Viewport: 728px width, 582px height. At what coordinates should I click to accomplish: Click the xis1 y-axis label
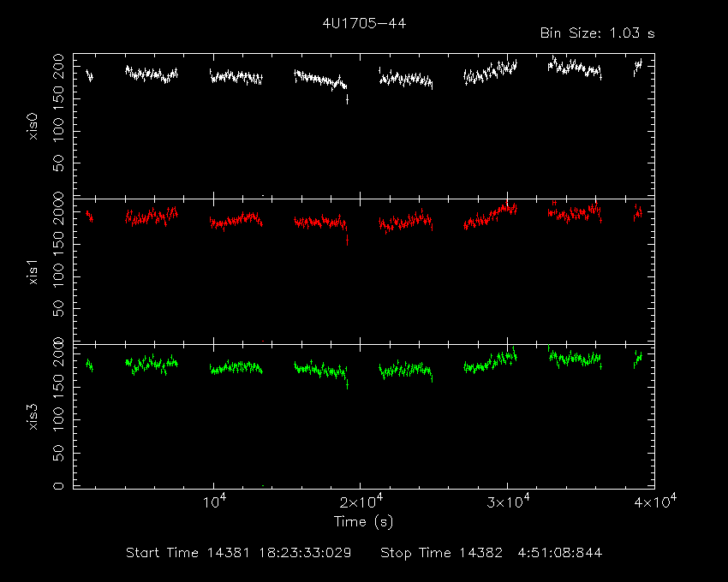33,272
